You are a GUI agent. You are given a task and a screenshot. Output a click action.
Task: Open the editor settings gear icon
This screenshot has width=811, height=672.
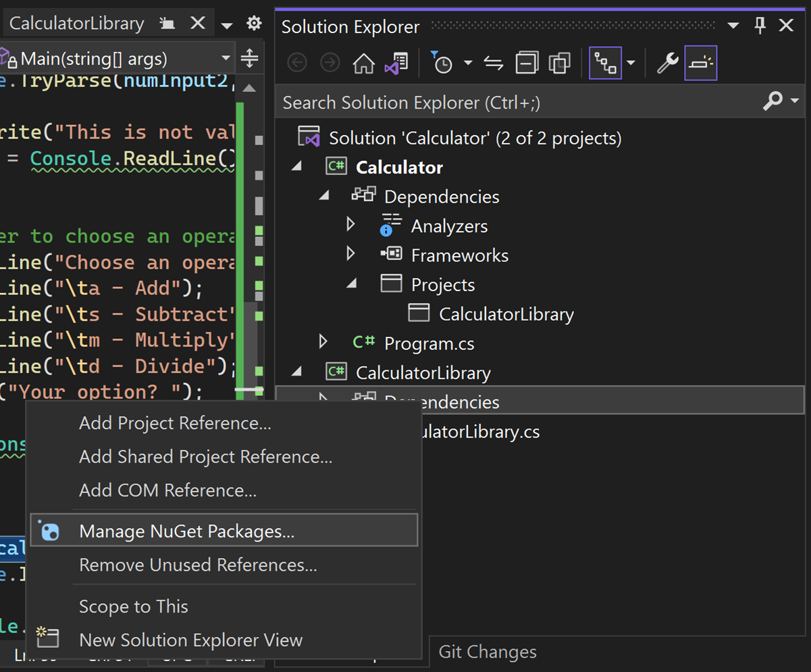[254, 22]
